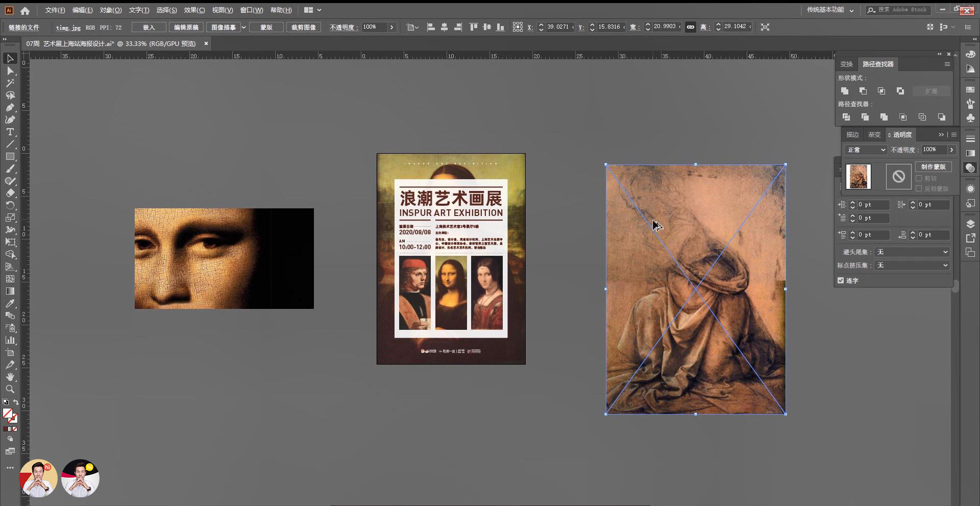Screen dimensions: 980x506
Task: Click the Divide pathfinder icon
Action: pos(846,117)
